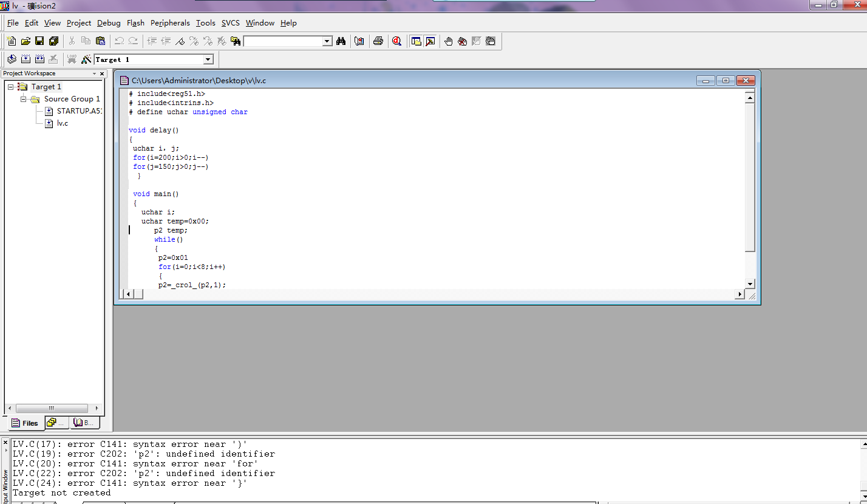Indent the selected text lines

(x=152, y=41)
